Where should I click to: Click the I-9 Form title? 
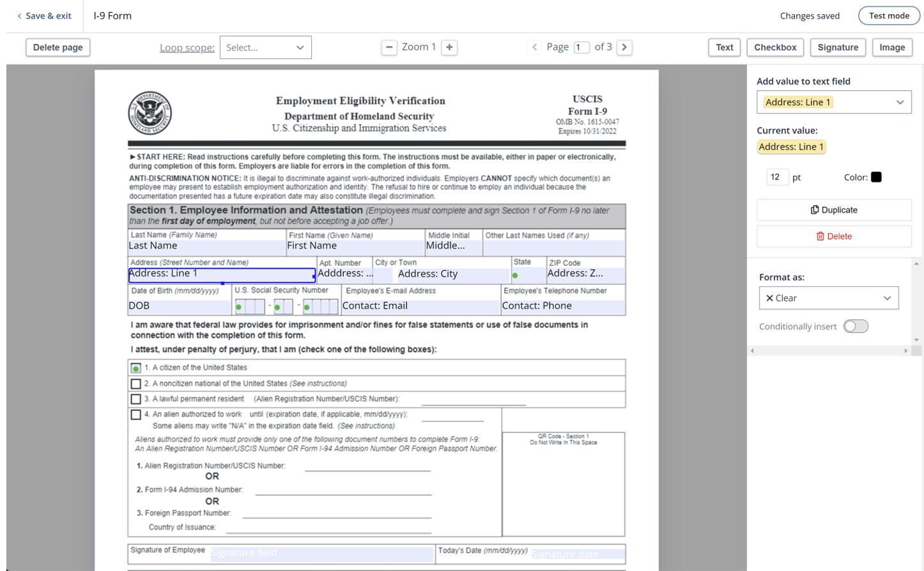pos(112,15)
